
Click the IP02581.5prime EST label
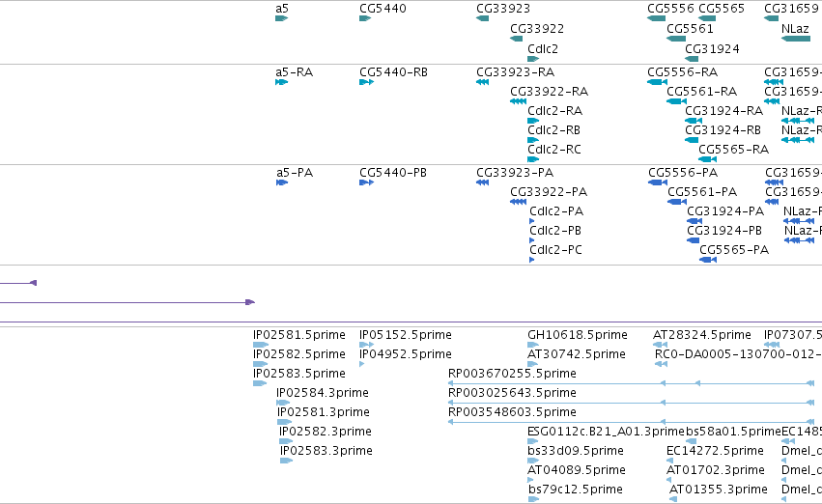pos(299,335)
